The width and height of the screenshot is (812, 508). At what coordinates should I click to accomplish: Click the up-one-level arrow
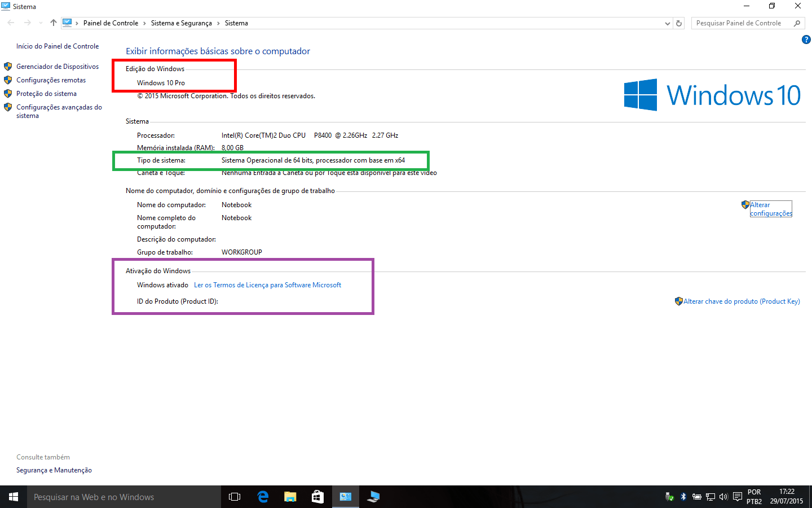[x=53, y=23]
